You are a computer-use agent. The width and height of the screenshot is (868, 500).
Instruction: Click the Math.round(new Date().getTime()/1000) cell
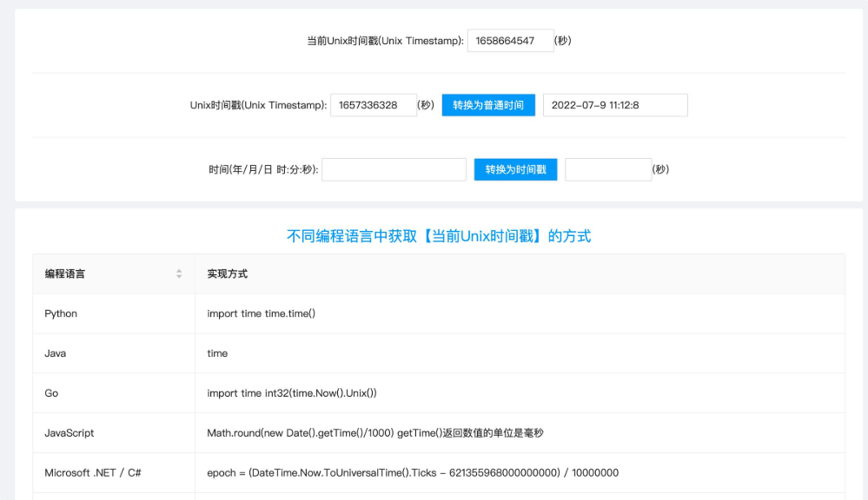[x=520, y=433]
